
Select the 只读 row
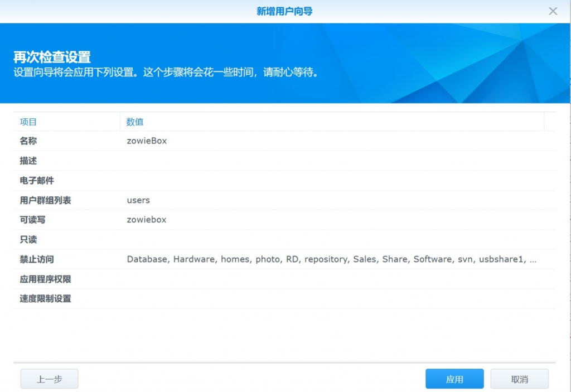(284, 239)
